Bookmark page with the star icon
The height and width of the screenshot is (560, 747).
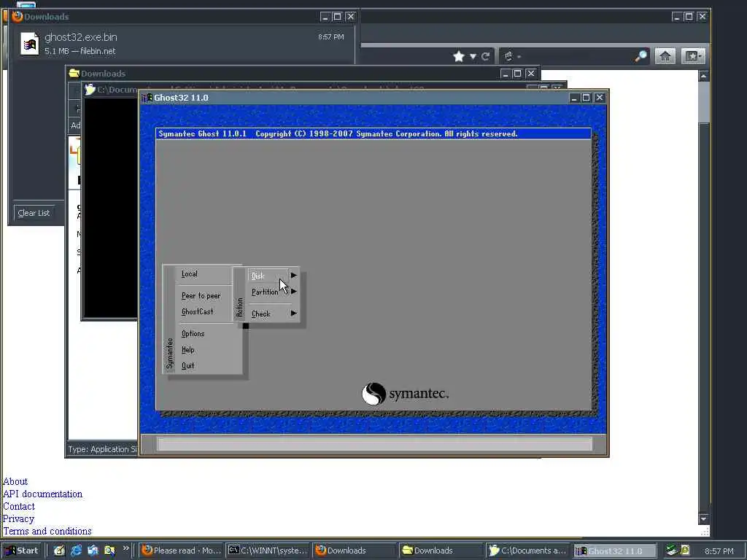tap(459, 57)
